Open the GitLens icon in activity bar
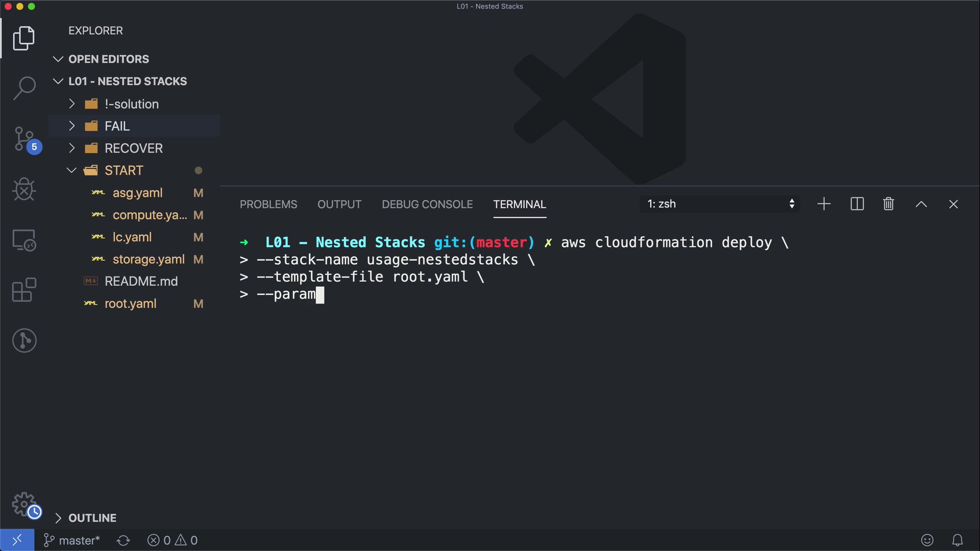This screenshot has width=980, height=551. [24, 340]
